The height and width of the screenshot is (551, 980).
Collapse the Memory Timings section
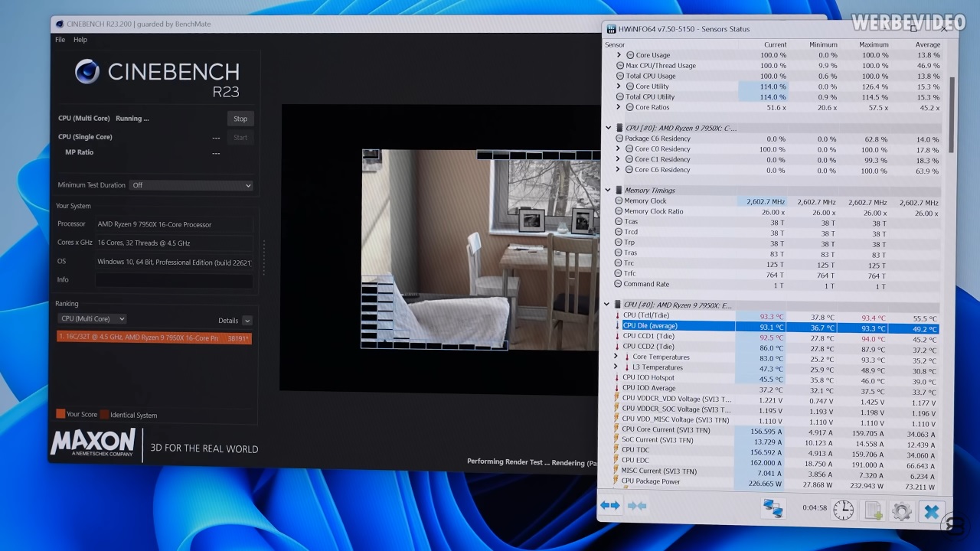(609, 190)
